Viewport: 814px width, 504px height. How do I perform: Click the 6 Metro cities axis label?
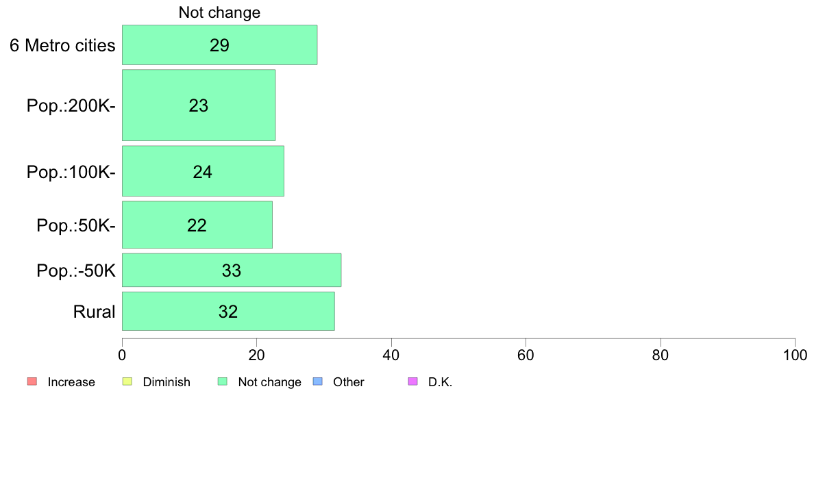pyautogui.click(x=62, y=46)
